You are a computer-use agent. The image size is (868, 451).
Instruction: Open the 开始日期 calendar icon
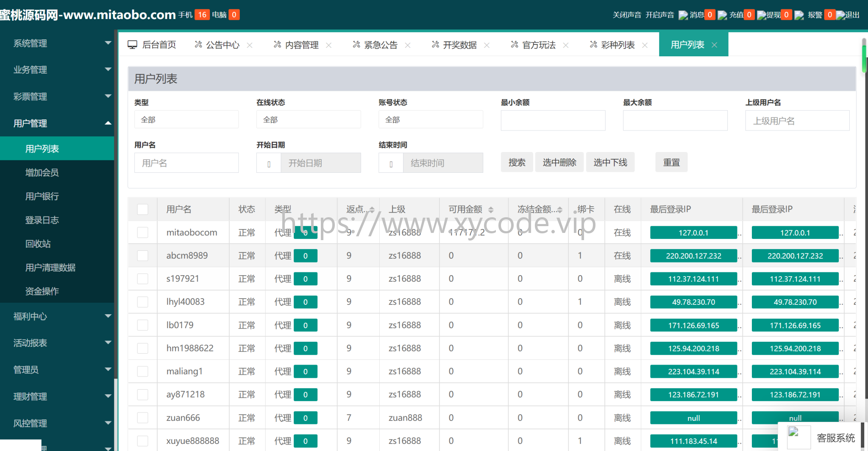[x=269, y=163]
